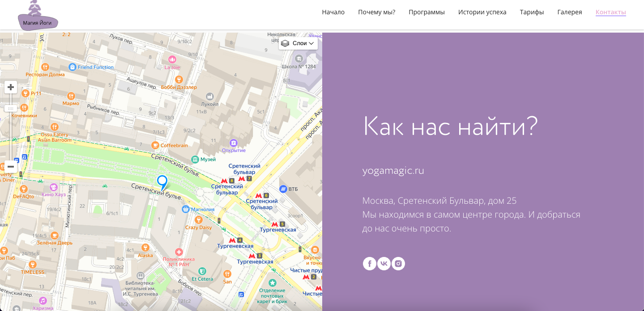Select the La Joie map icon

tap(172, 59)
